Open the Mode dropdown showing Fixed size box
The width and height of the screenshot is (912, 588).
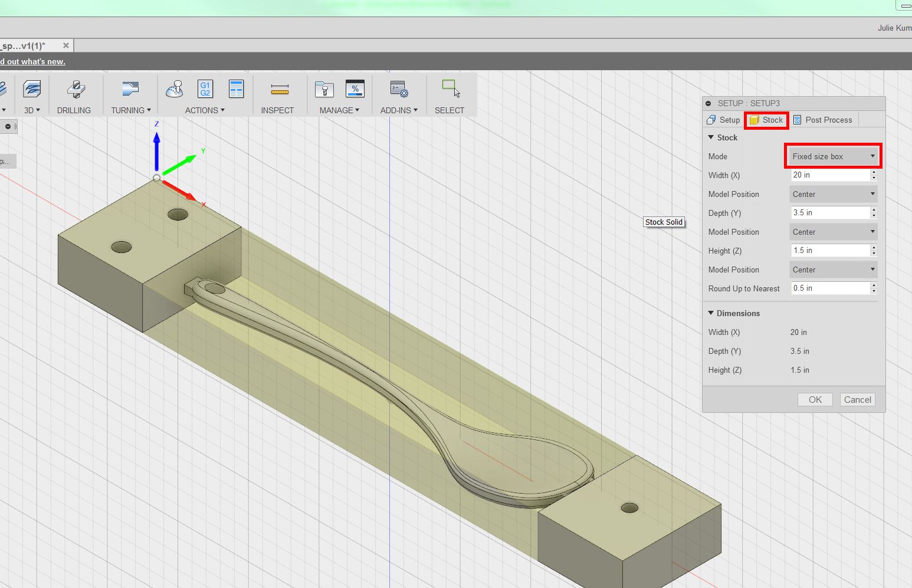[833, 156]
